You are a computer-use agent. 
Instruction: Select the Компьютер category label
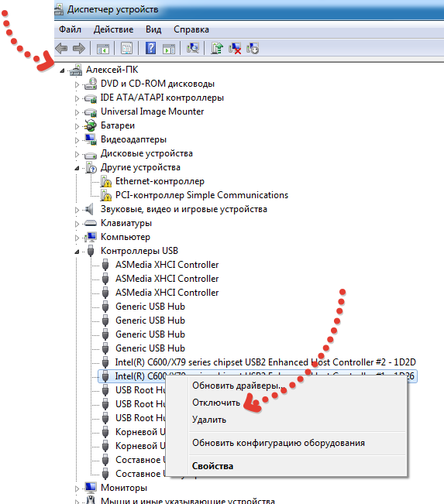click(126, 237)
